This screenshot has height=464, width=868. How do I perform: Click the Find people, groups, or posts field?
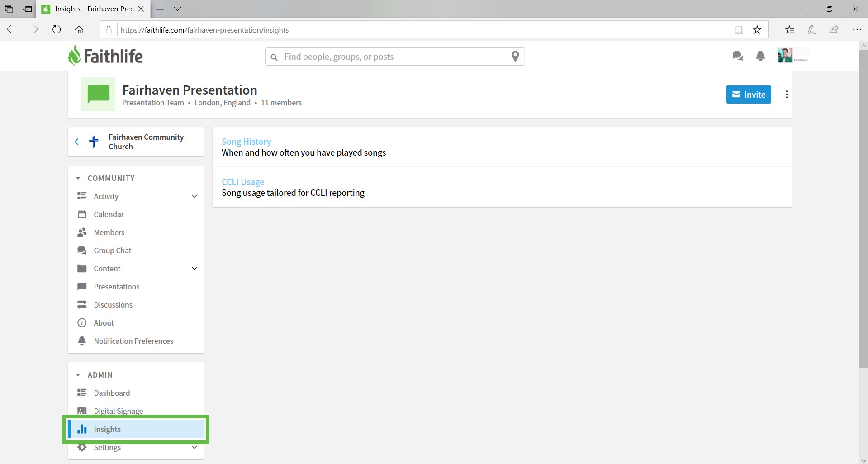pos(395,57)
